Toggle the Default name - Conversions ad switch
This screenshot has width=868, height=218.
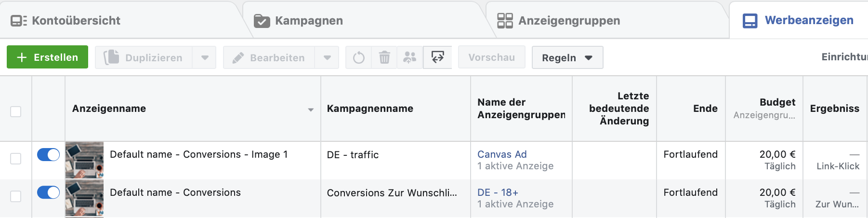point(48,192)
